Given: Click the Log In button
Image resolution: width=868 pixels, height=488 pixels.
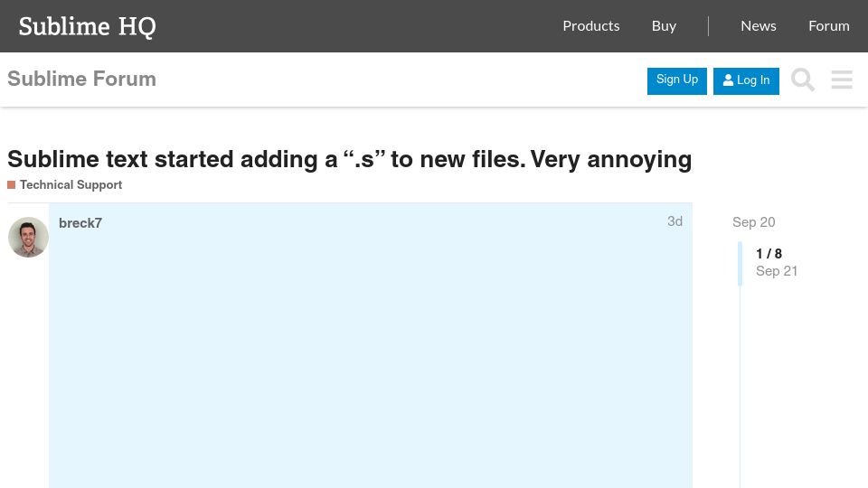Looking at the screenshot, I should tap(746, 80).
